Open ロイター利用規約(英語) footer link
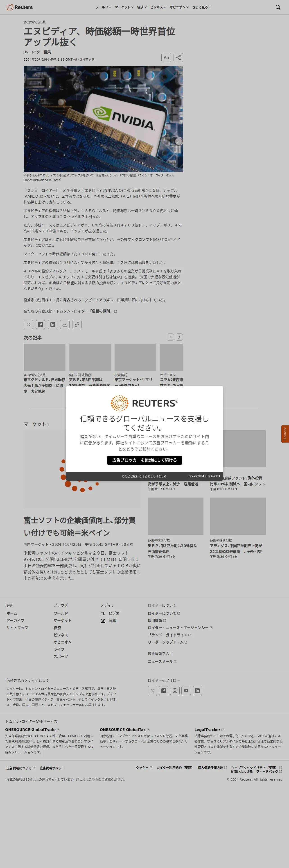Screen dimensions: 289x868 [175, 767]
